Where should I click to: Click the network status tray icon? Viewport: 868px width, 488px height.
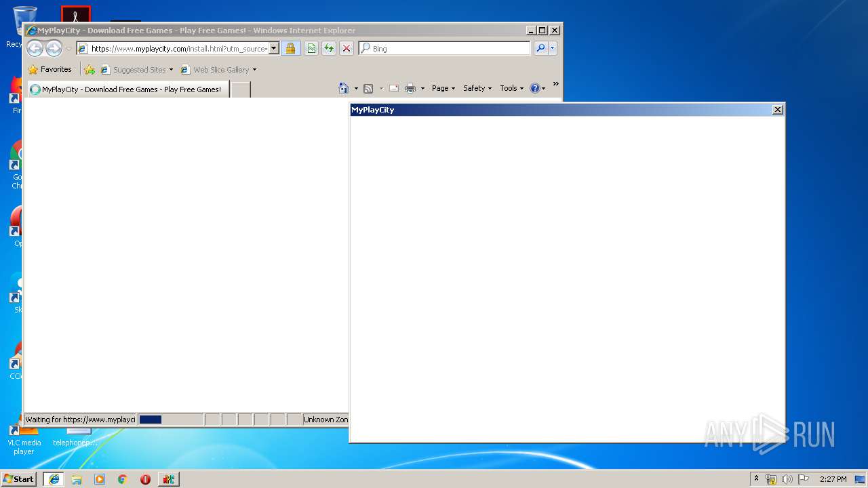tap(771, 479)
